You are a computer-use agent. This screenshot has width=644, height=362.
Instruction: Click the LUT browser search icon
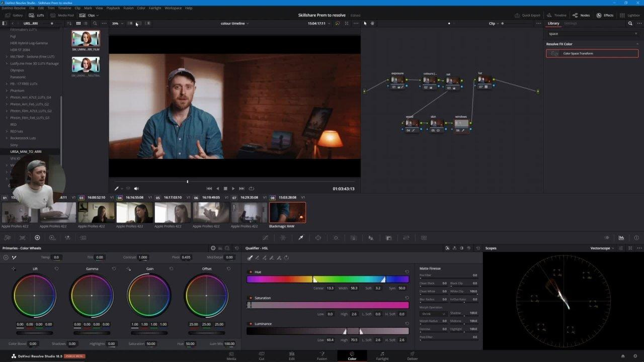[95, 23]
